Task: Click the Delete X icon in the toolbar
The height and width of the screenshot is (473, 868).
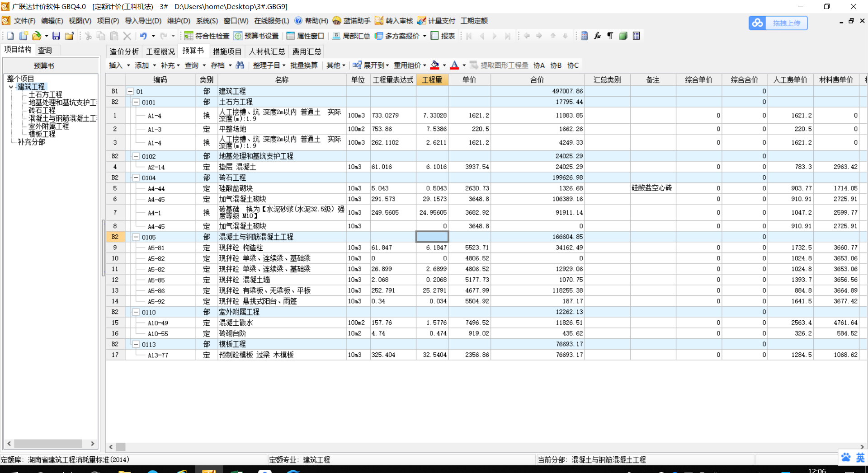Action: click(x=127, y=36)
